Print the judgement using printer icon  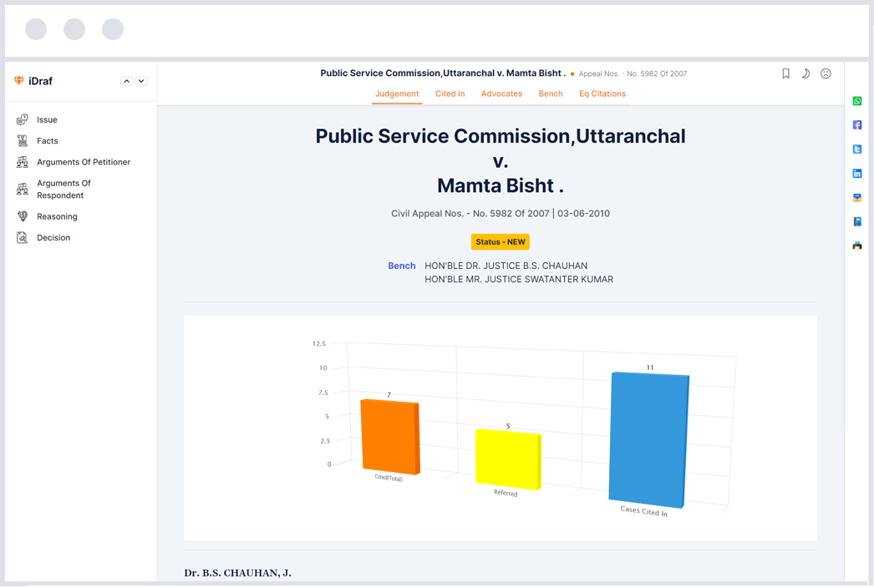pos(857,246)
